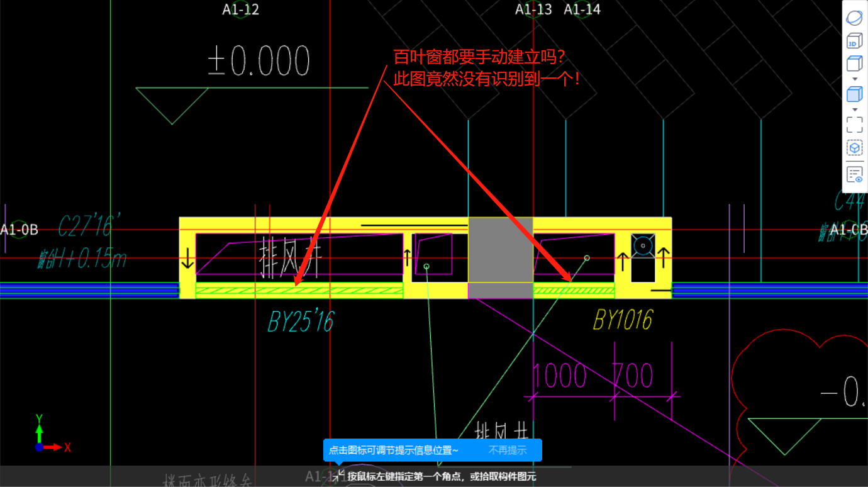Click the dashed box cube selection icon

tap(854, 148)
